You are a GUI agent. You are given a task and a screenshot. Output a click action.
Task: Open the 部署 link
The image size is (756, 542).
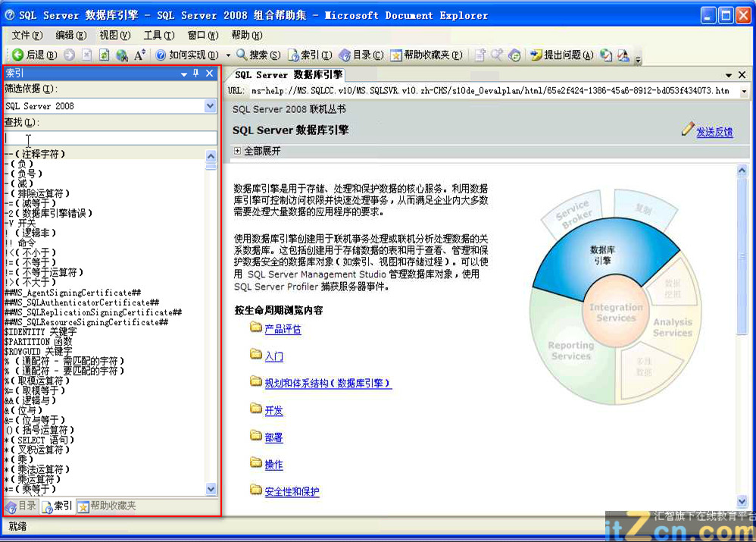click(x=274, y=437)
